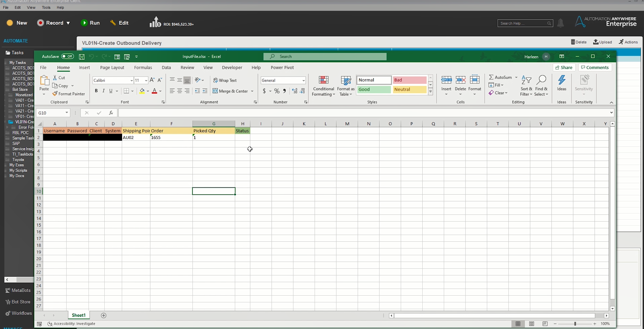
Task: Click notification bell in Automation Anywhere
Action: 560,23
